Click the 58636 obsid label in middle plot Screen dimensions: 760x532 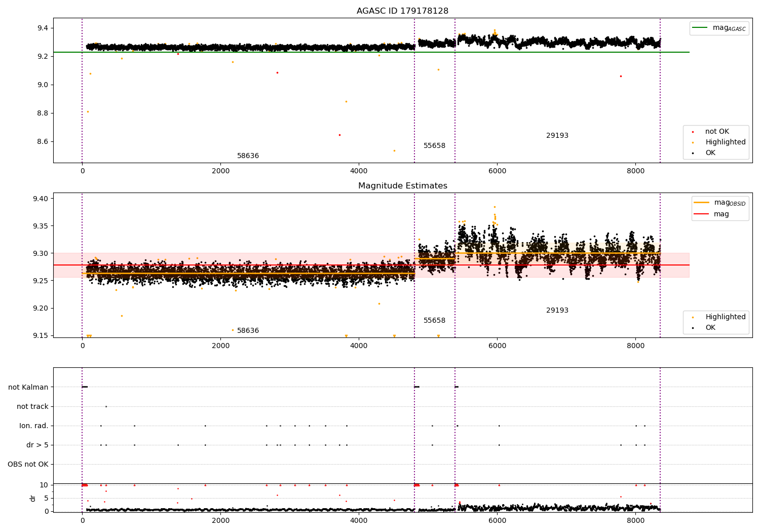tap(248, 331)
